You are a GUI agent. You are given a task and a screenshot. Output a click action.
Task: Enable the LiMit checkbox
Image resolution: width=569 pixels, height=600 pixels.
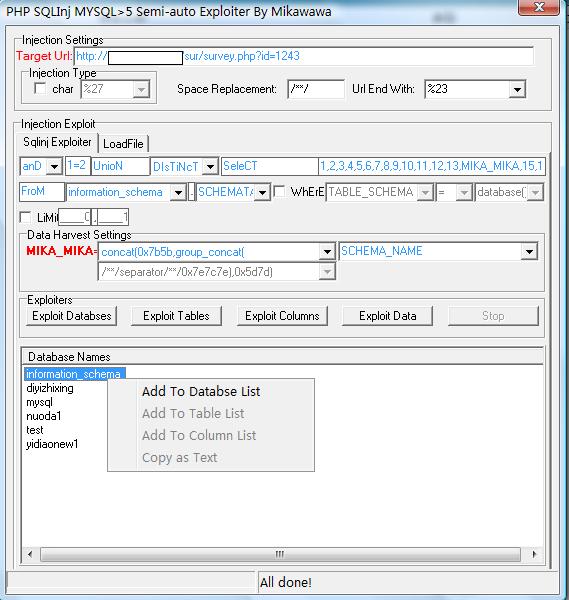(25, 217)
